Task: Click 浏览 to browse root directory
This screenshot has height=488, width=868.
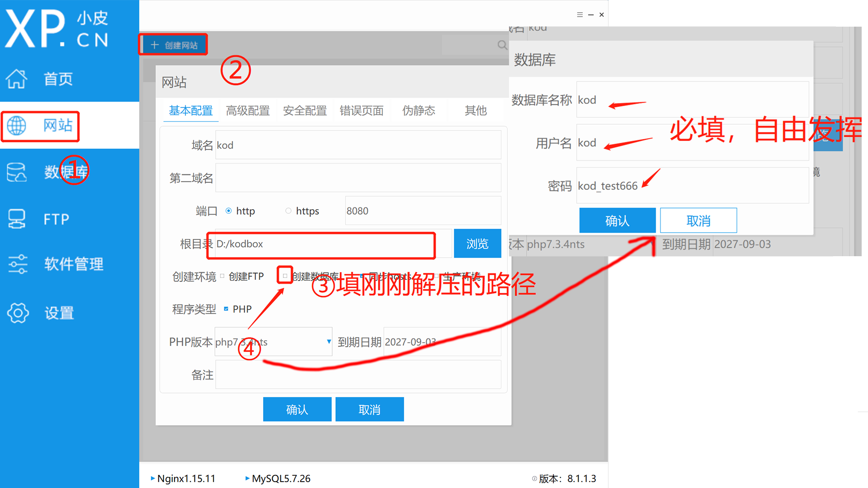Action: (x=477, y=244)
